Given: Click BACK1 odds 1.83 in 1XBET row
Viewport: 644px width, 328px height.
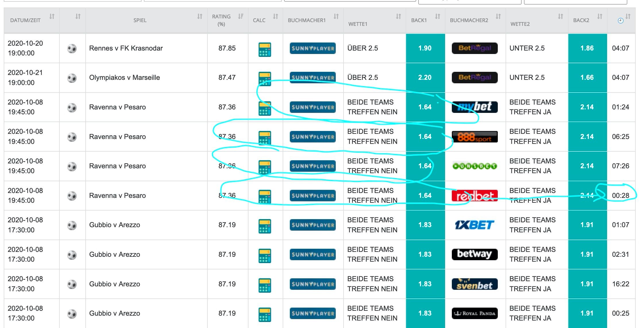Looking at the screenshot, I should (x=425, y=225).
